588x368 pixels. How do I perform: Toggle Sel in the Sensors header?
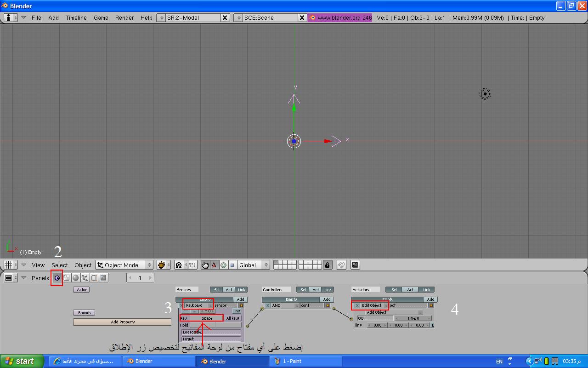point(216,290)
